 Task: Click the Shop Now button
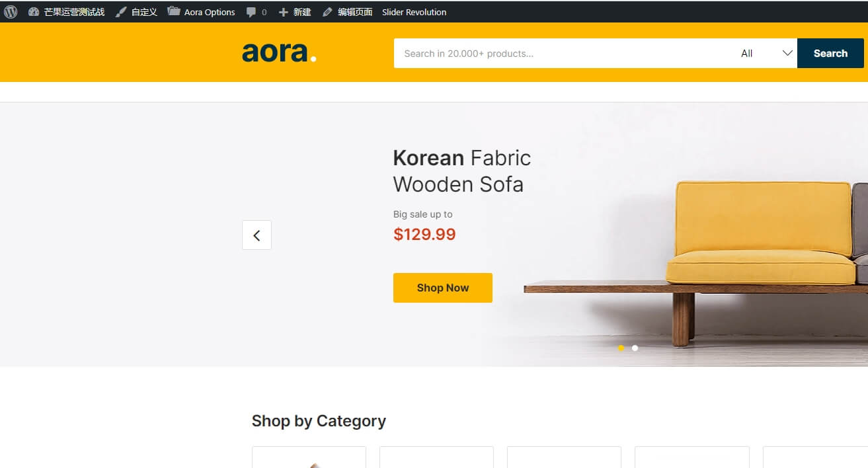click(442, 288)
